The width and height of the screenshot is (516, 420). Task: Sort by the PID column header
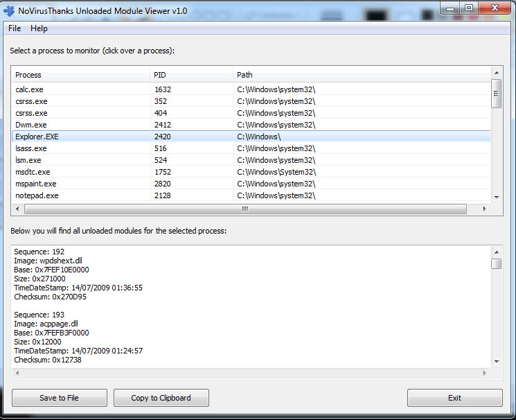point(192,75)
